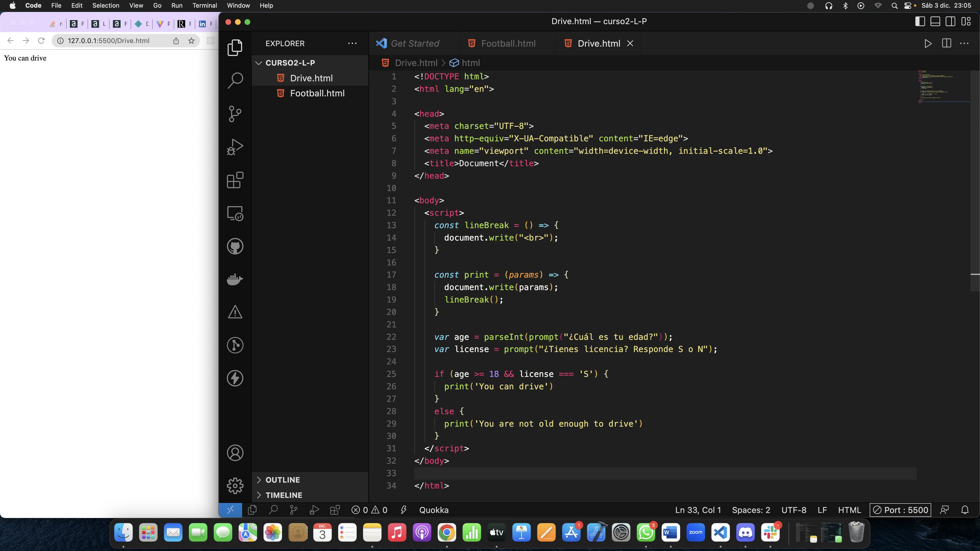Expand the TIMELINE section
Image resolution: width=980 pixels, height=551 pixels.
tap(310, 495)
